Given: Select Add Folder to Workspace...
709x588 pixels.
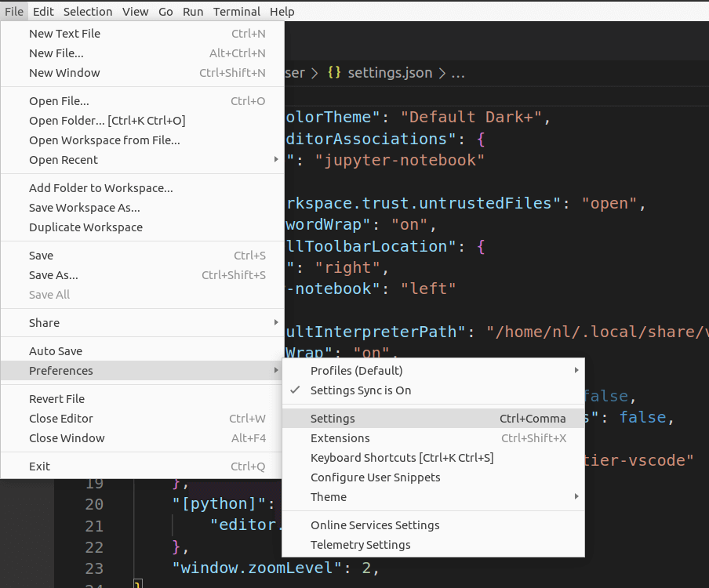Looking at the screenshot, I should (x=143, y=188).
